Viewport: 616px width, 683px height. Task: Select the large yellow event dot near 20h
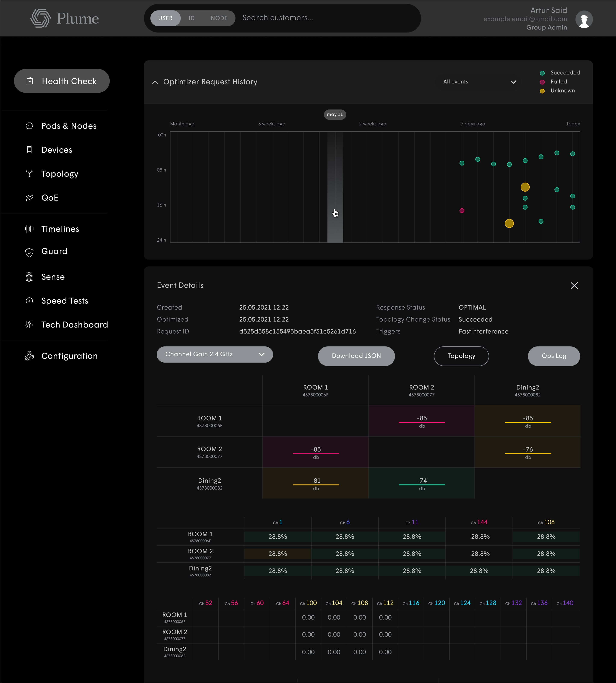(x=509, y=223)
